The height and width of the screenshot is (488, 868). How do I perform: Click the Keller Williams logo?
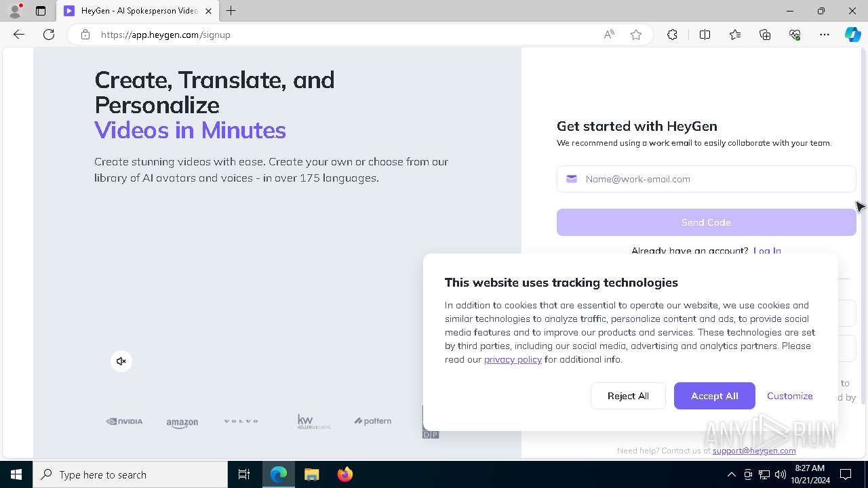pos(314,422)
